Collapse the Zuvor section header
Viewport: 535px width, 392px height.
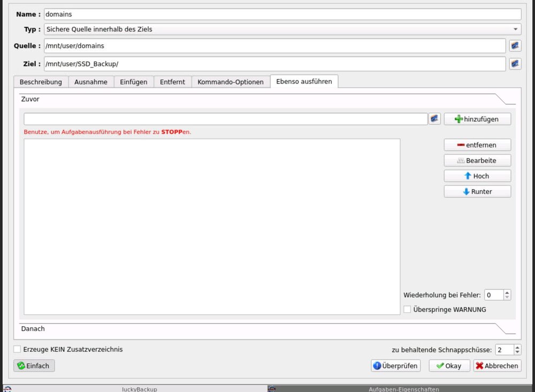267,99
